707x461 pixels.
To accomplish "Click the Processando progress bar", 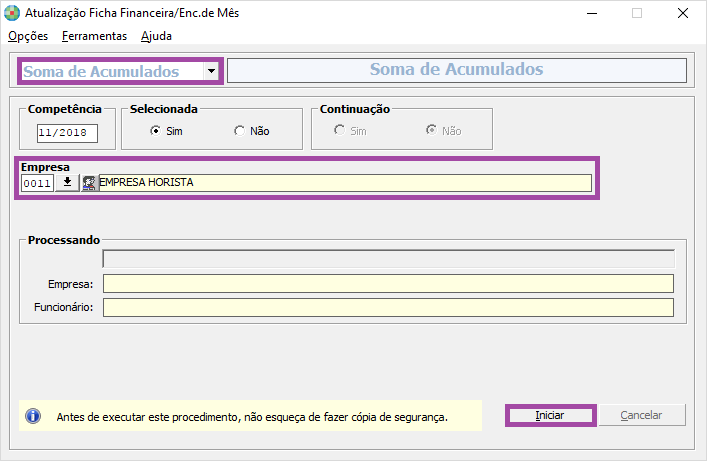I will tap(389, 259).
